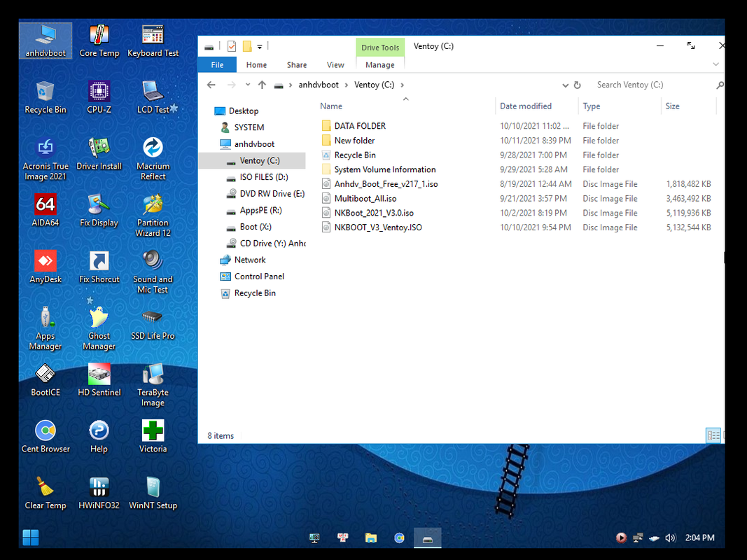Click the volume speaker tray icon
The width and height of the screenshot is (747, 560).
[x=670, y=538]
